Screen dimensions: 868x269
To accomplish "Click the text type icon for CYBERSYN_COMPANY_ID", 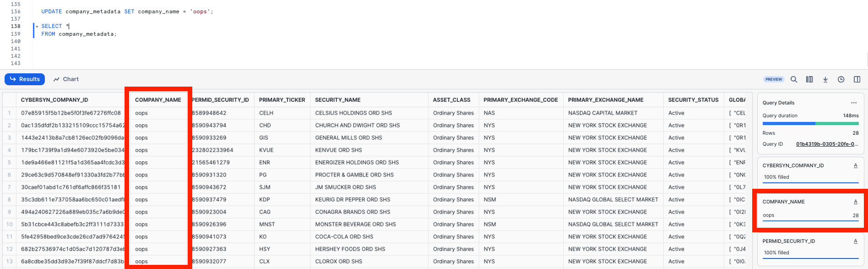I will click(x=855, y=165).
